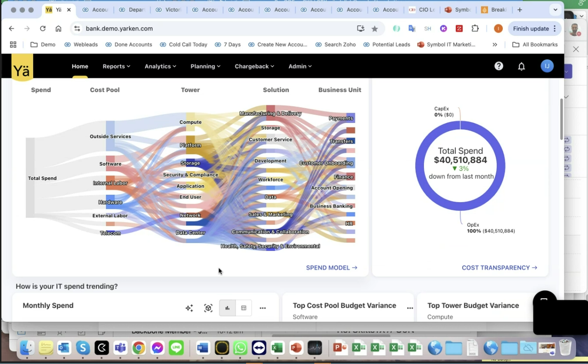
Task: Close the active Yä tab
Action: click(69, 10)
